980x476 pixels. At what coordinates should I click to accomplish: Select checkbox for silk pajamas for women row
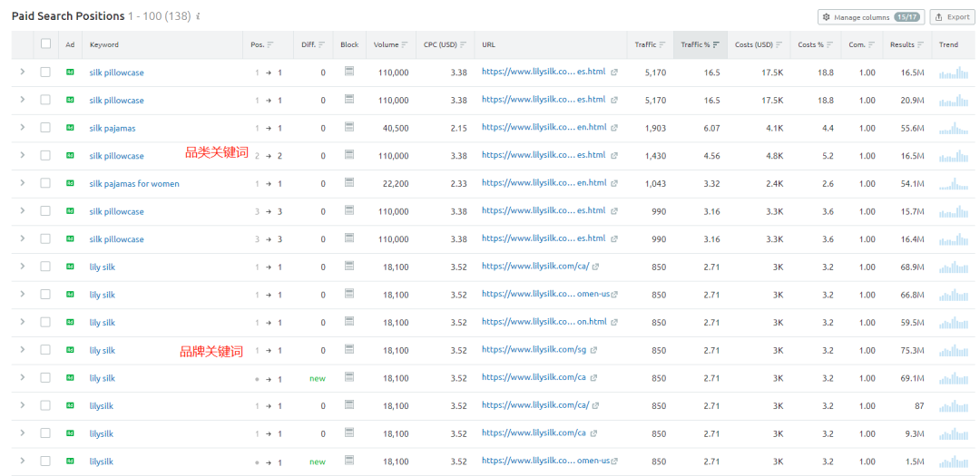coord(45,183)
